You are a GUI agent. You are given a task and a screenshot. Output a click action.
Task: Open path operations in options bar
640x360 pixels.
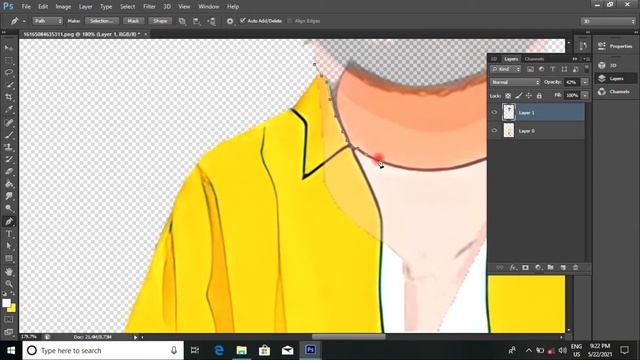coord(182,21)
